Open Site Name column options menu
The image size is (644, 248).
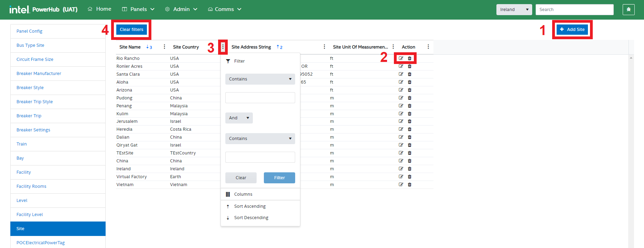point(164,47)
